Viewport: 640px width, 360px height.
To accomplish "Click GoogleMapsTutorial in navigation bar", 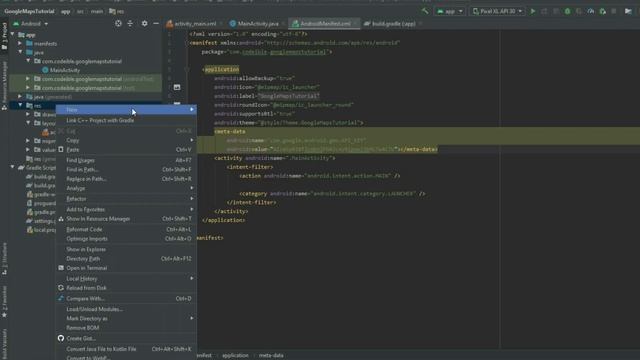I will tap(29, 11).
